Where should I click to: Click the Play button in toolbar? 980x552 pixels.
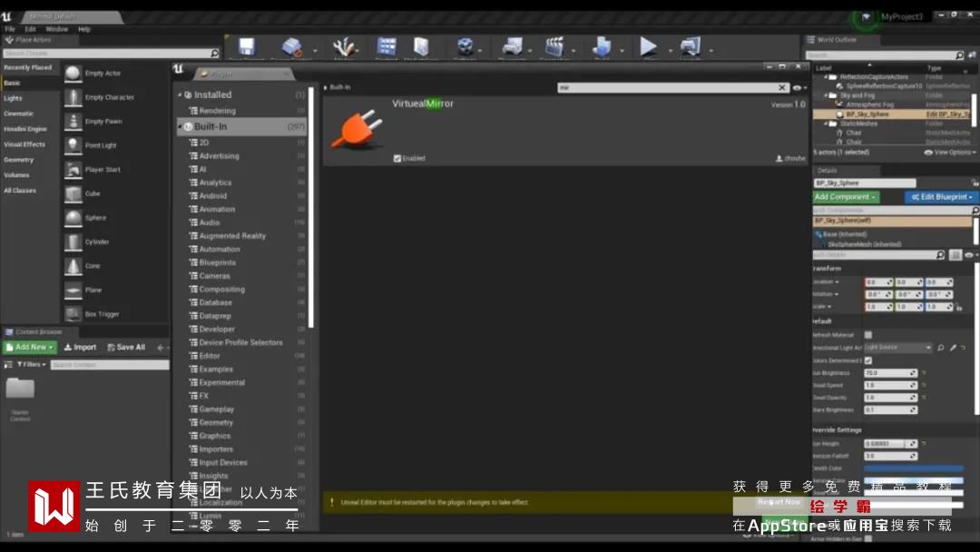click(x=648, y=46)
